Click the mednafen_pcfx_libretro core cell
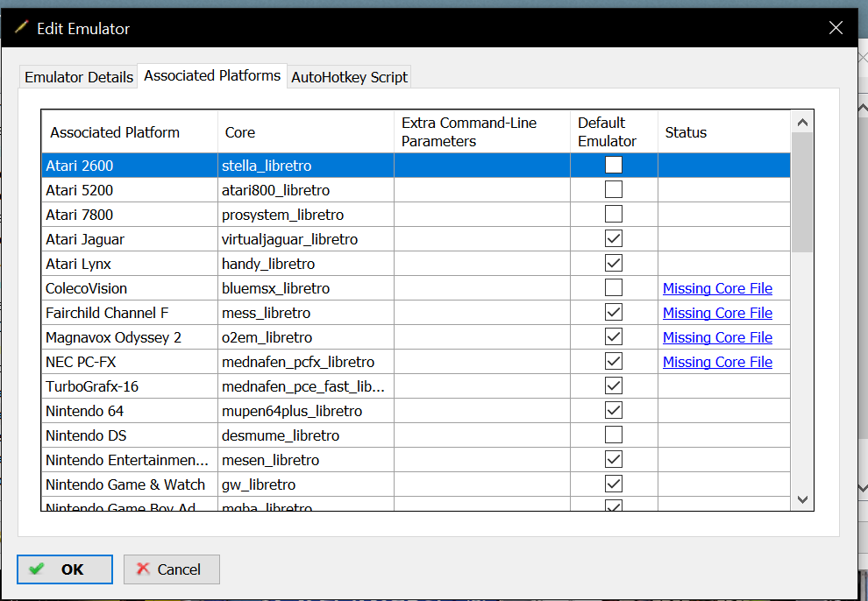This screenshot has width=868, height=601. (306, 362)
